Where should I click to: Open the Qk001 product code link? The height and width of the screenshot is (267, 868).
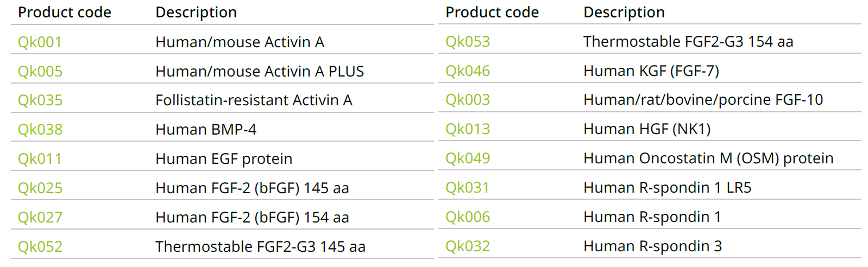40,42
